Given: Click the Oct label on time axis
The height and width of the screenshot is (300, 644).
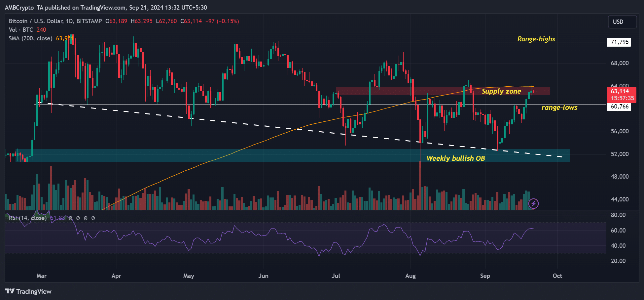Looking at the screenshot, I should (x=557, y=276).
